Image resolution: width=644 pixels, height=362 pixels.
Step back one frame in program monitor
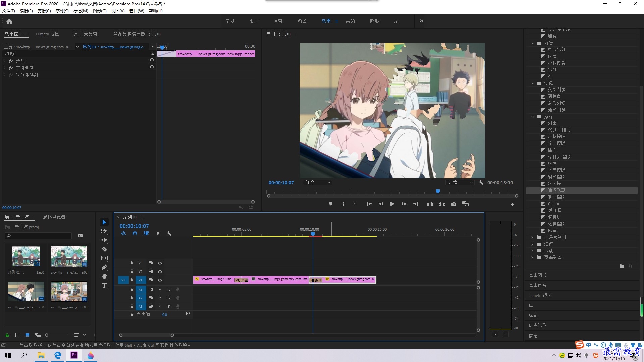[x=381, y=204]
